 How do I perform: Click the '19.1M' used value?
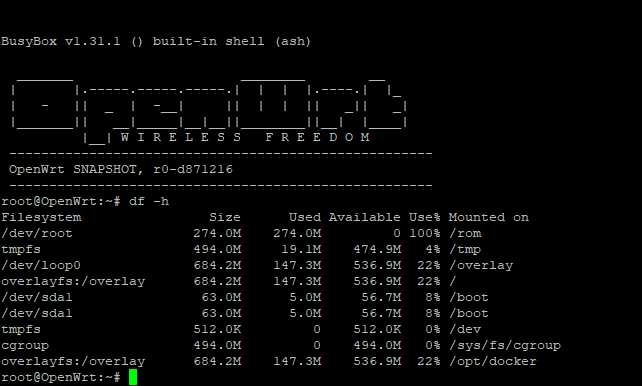pos(301,249)
